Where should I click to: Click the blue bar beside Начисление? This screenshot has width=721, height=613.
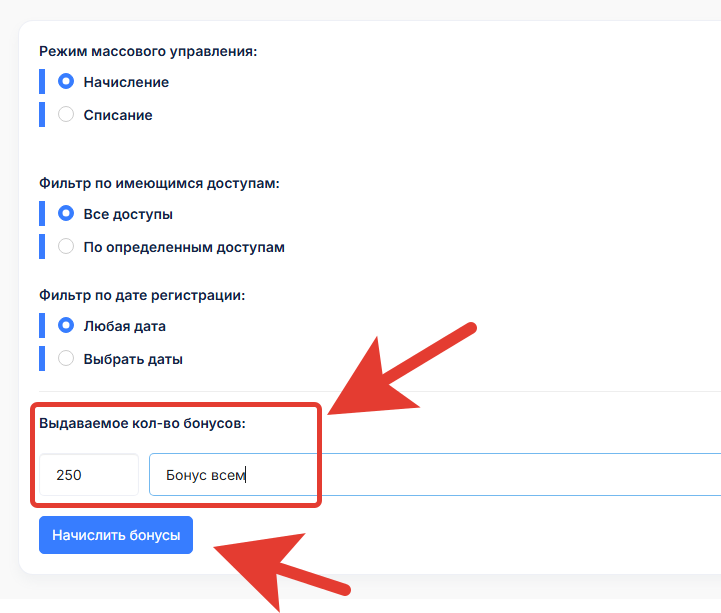42,81
